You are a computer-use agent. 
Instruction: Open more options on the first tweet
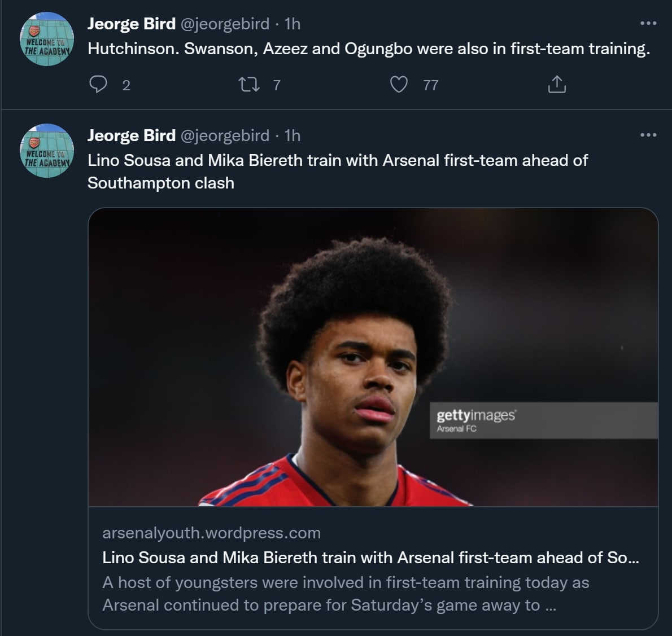648,24
